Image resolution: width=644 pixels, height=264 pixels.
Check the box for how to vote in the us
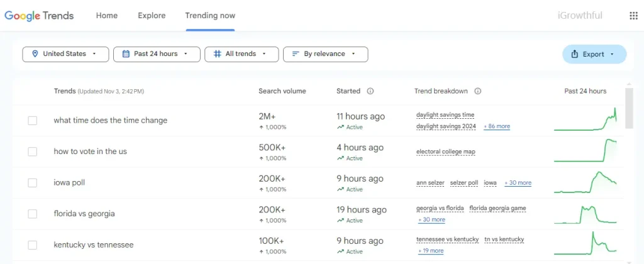point(33,151)
